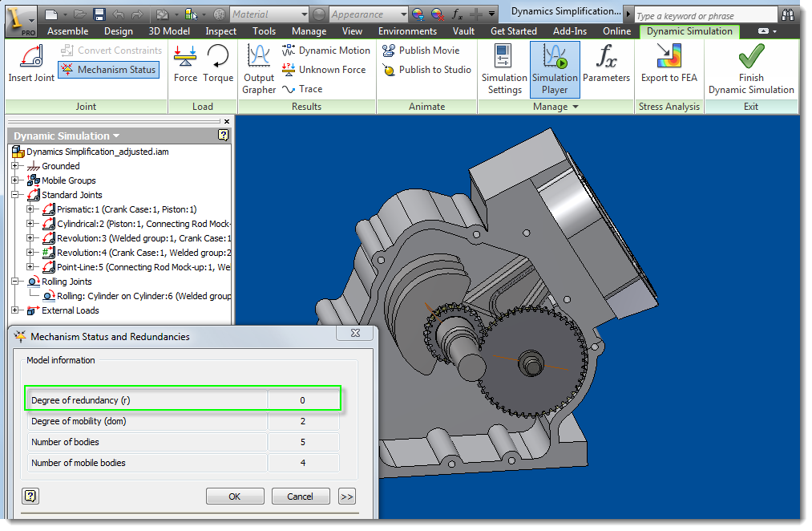Click Unknown Force

pyautogui.click(x=324, y=70)
